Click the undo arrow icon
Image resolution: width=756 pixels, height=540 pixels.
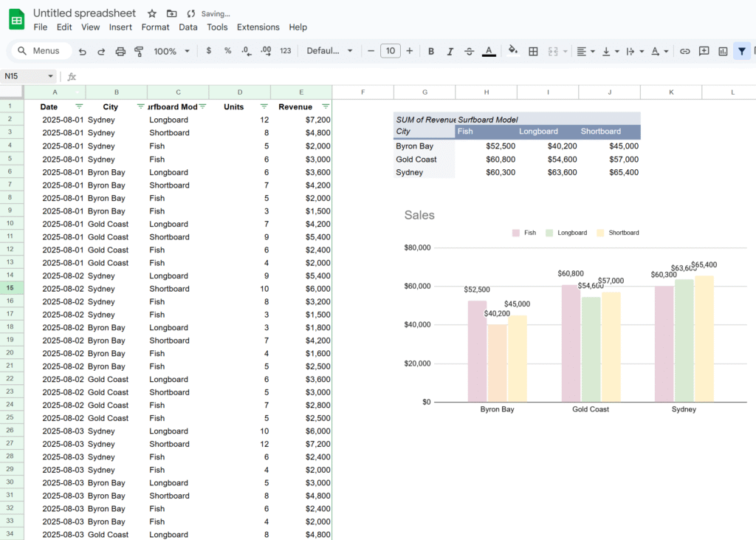click(82, 51)
